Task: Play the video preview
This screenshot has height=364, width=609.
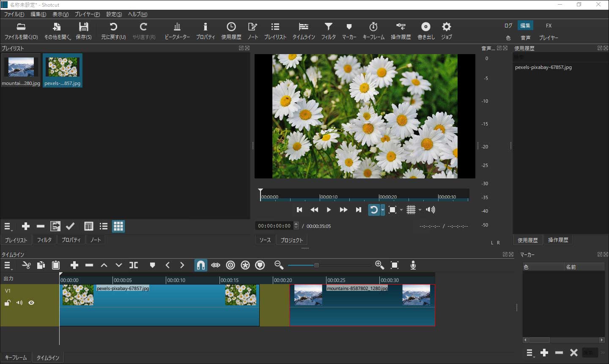Action: 329,210
